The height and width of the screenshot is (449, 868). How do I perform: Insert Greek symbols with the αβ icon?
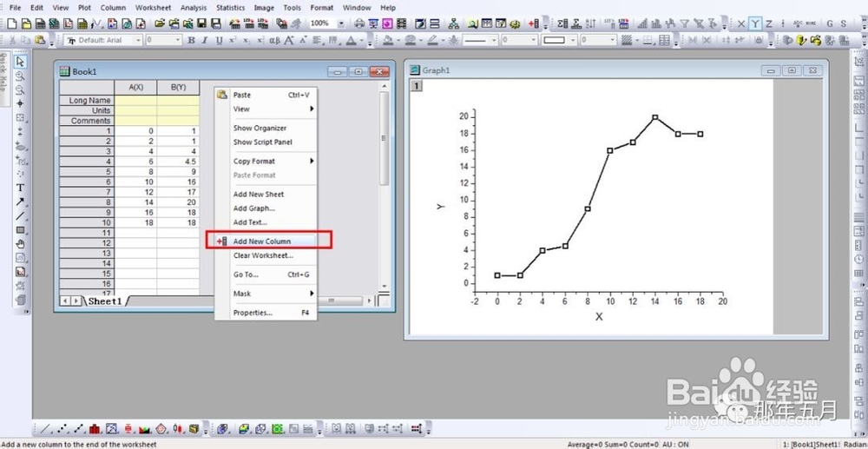pos(274,40)
